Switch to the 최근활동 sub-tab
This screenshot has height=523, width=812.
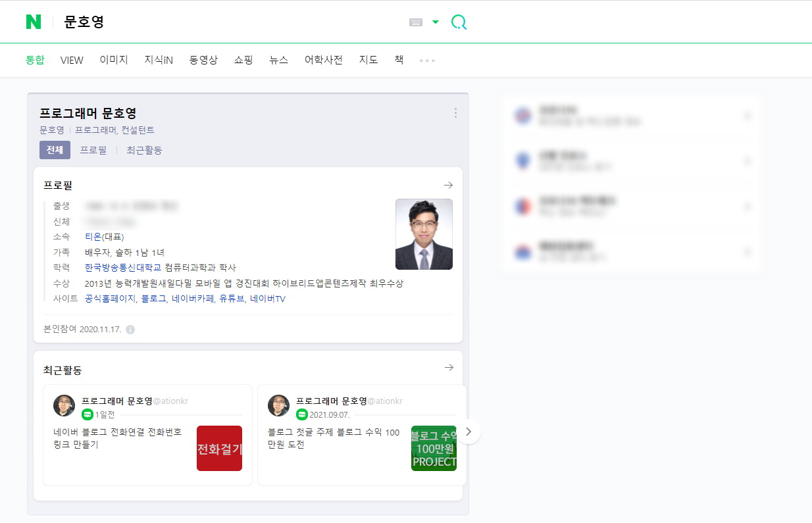(144, 150)
